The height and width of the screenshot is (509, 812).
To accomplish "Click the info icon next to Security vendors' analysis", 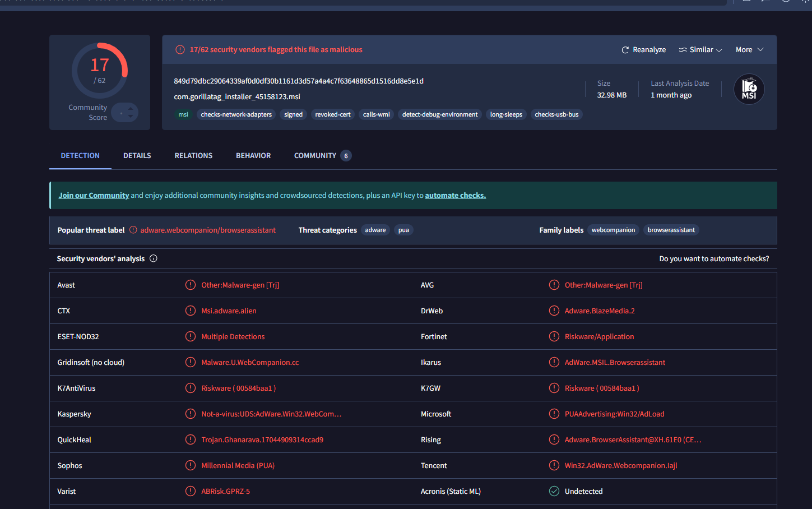I will pyautogui.click(x=154, y=258).
